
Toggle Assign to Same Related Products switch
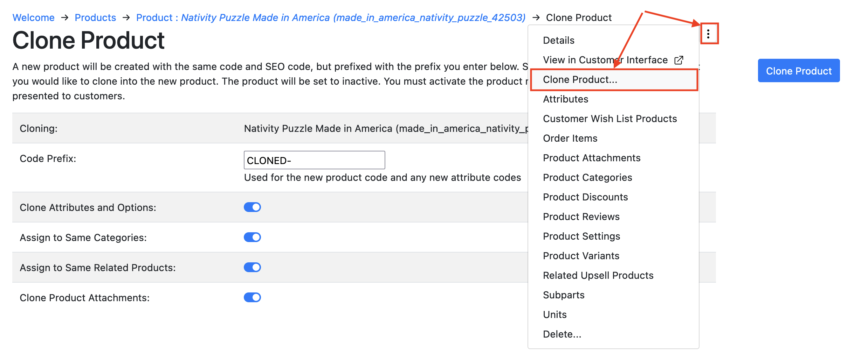pyautogui.click(x=252, y=267)
